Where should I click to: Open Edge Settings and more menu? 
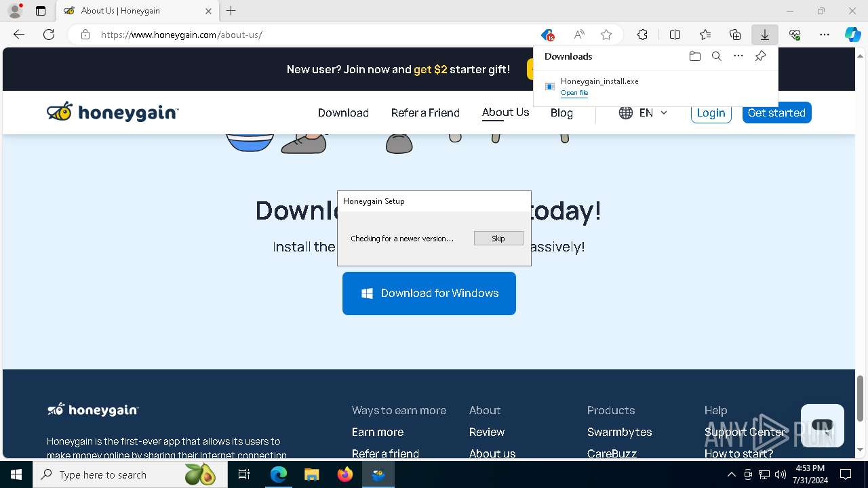pyautogui.click(x=825, y=35)
